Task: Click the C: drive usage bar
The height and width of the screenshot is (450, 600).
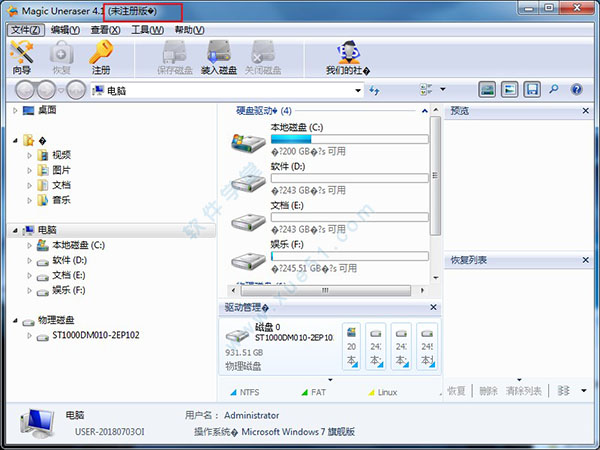Action: point(349,139)
